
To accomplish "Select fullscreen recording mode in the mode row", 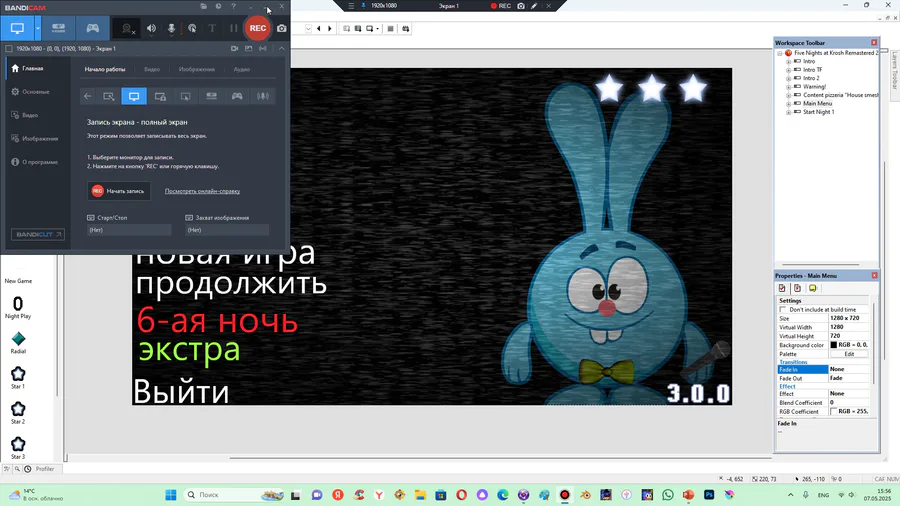I will pyautogui.click(x=134, y=96).
